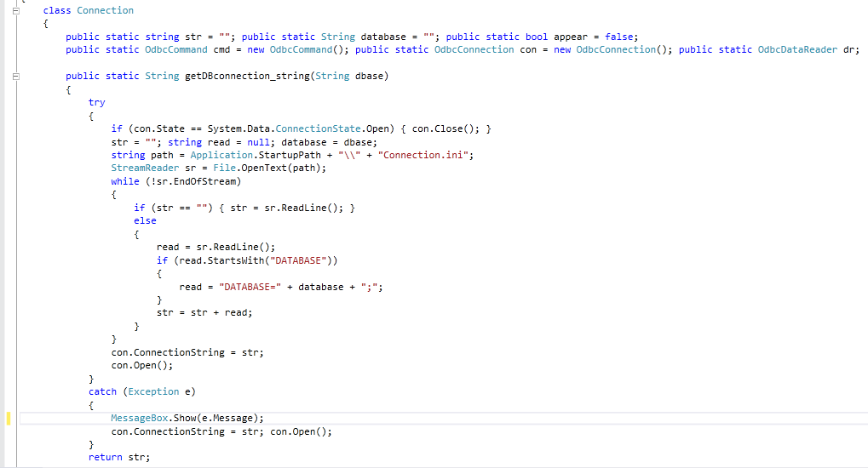Click the 'while' keyword

tap(125, 181)
